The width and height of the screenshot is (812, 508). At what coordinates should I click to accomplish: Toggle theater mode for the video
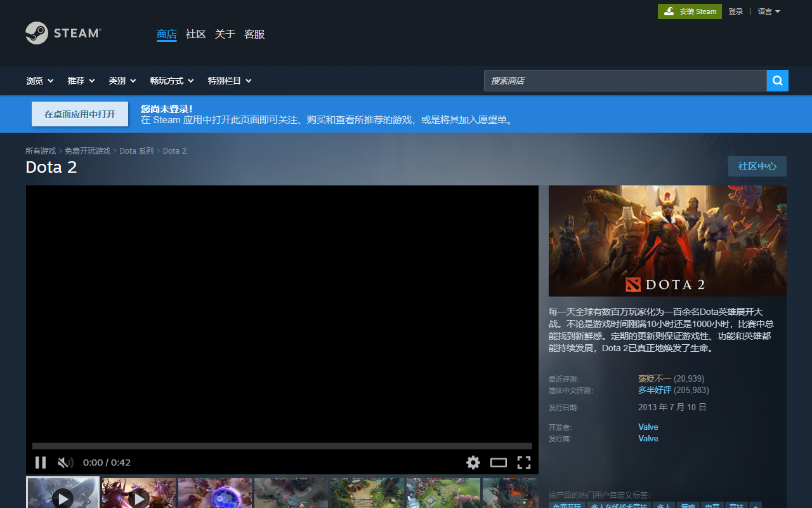[x=499, y=462]
